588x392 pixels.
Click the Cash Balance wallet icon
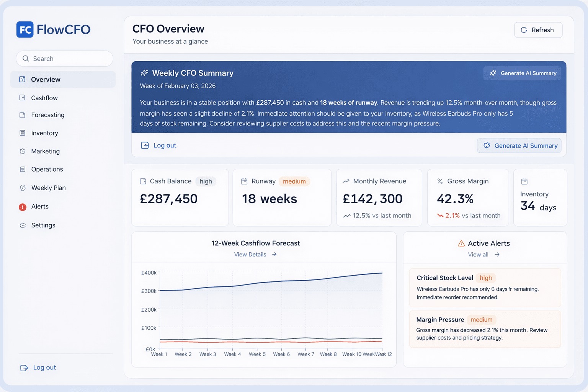pos(143,181)
